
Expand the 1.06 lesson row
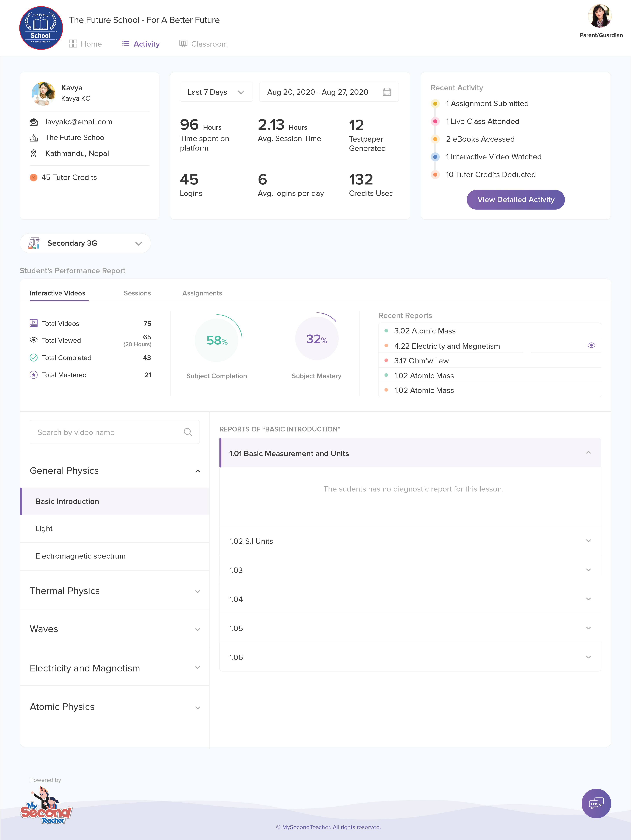[410, 657]
